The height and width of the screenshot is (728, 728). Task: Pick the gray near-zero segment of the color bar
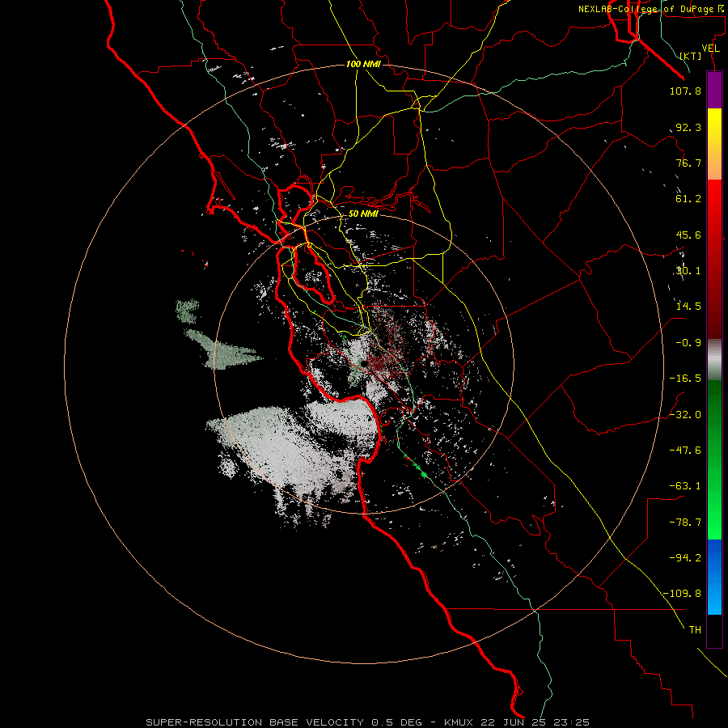[714, 360]
